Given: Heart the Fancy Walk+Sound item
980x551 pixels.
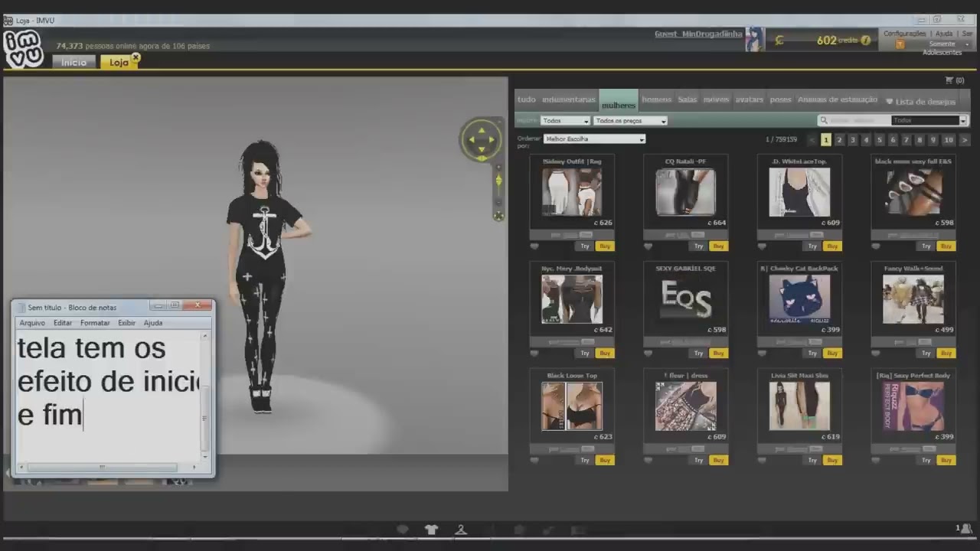Looking at the screenshot, I should tap(876, 354).
